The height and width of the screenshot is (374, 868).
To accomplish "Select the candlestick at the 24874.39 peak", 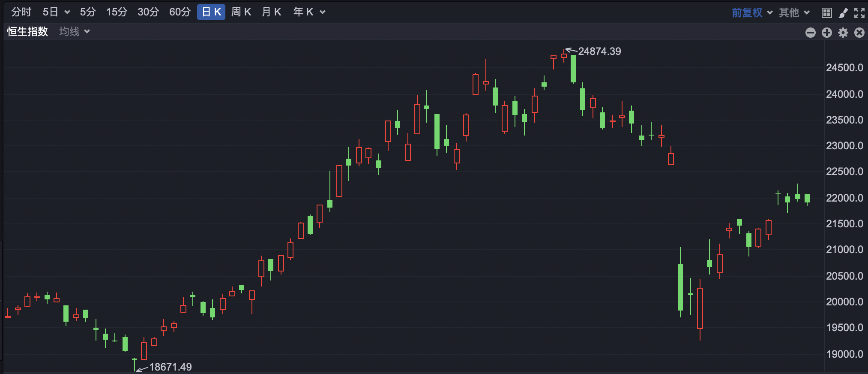I will pos(564,56).
